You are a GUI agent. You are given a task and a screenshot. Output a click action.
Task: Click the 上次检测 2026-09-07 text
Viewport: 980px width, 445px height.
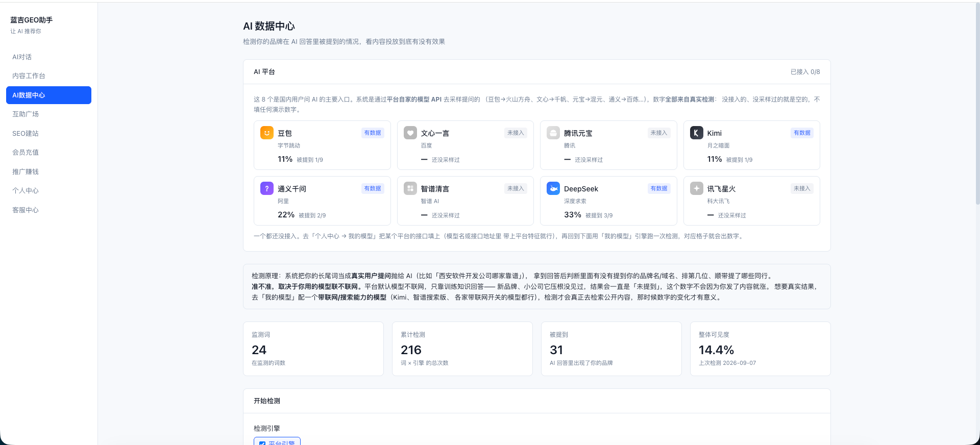click(727, 363)
